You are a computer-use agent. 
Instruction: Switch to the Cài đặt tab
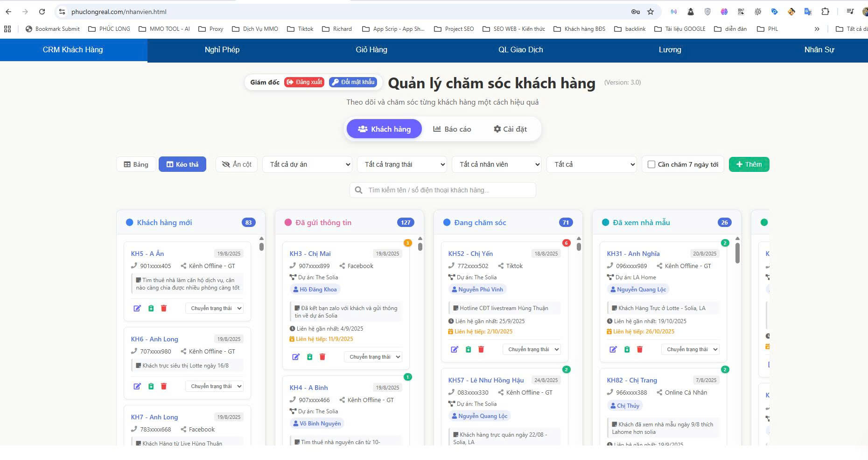511,128
